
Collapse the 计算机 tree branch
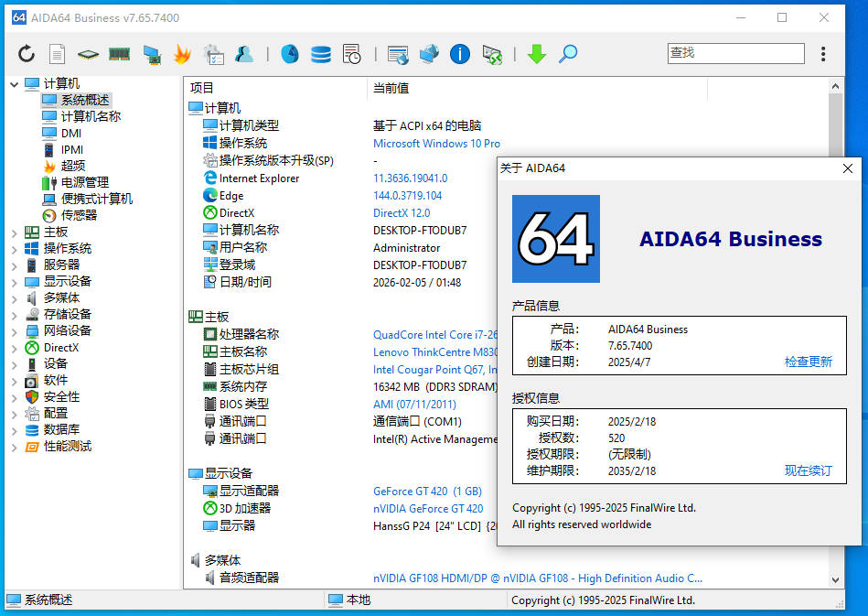point(15,82)
